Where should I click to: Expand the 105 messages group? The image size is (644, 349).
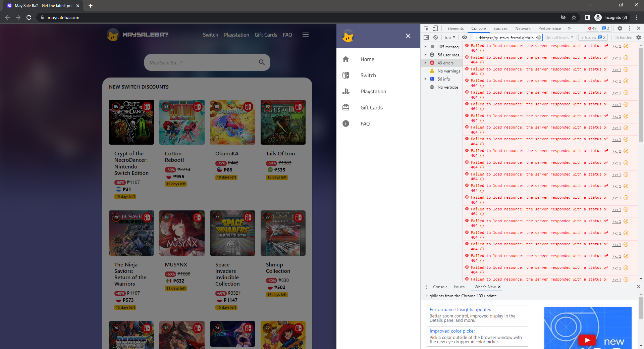425,47
